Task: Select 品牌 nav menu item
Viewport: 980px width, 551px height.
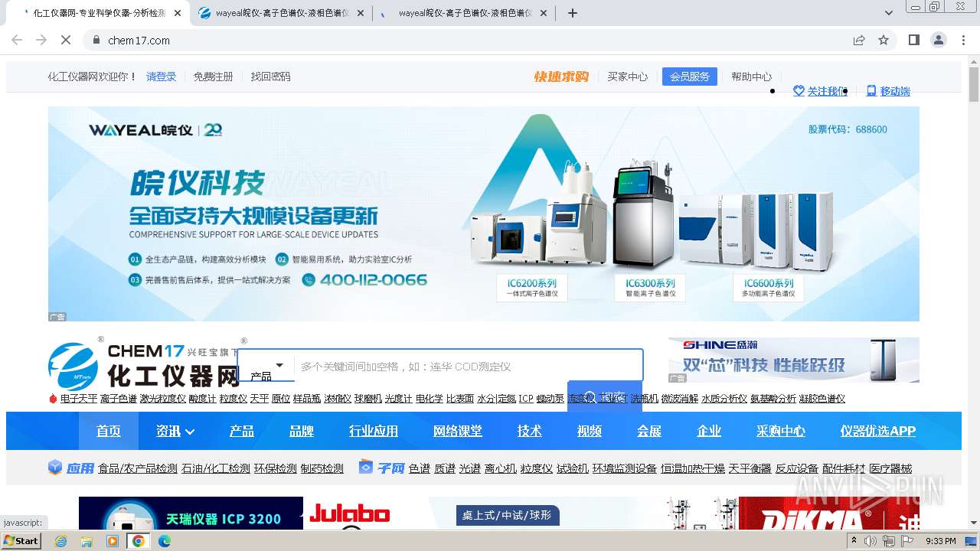Action: (302, 431)
